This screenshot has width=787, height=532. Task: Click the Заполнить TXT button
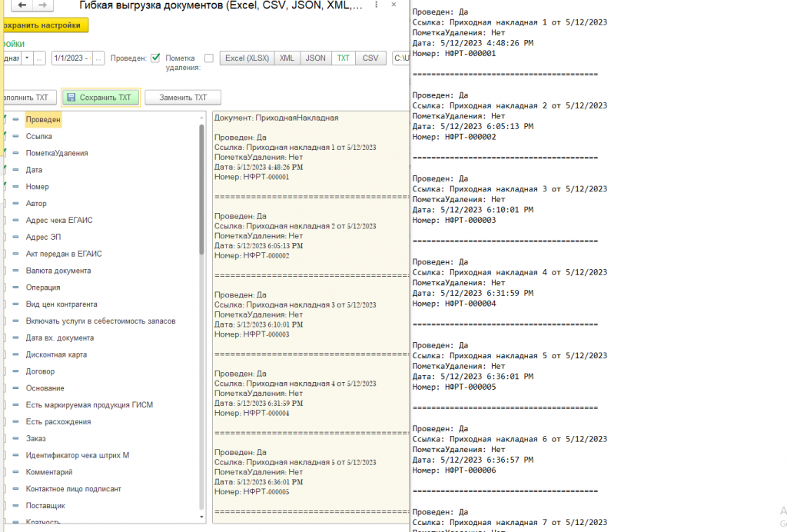point(28,98)
